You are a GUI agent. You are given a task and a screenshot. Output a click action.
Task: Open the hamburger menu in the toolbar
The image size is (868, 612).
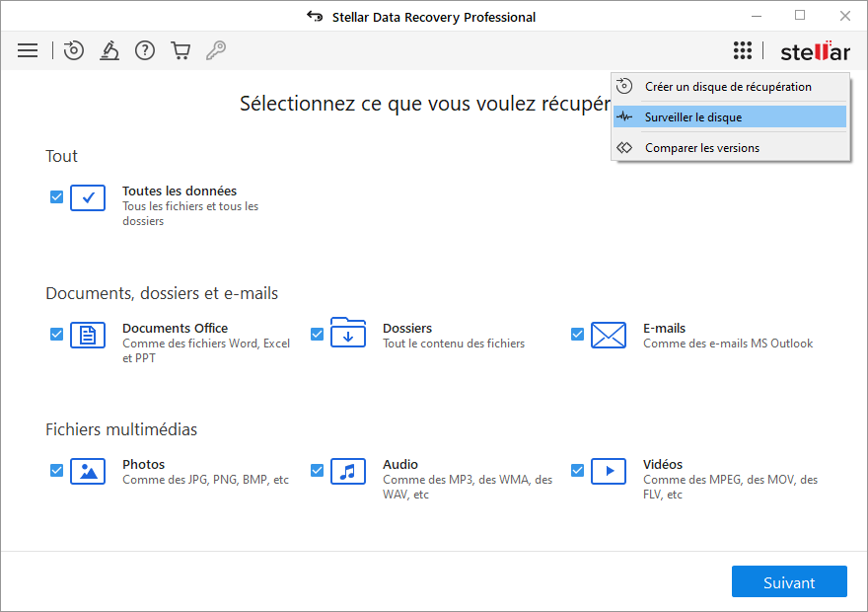point(28,50)
